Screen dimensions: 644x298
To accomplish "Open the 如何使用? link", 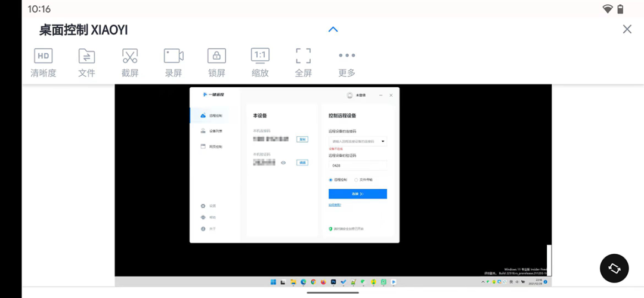I will (x=335, y=205).
